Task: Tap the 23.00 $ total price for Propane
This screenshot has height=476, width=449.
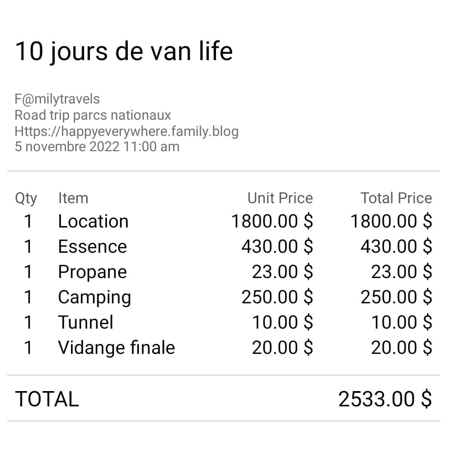Action: pos(401,272)
